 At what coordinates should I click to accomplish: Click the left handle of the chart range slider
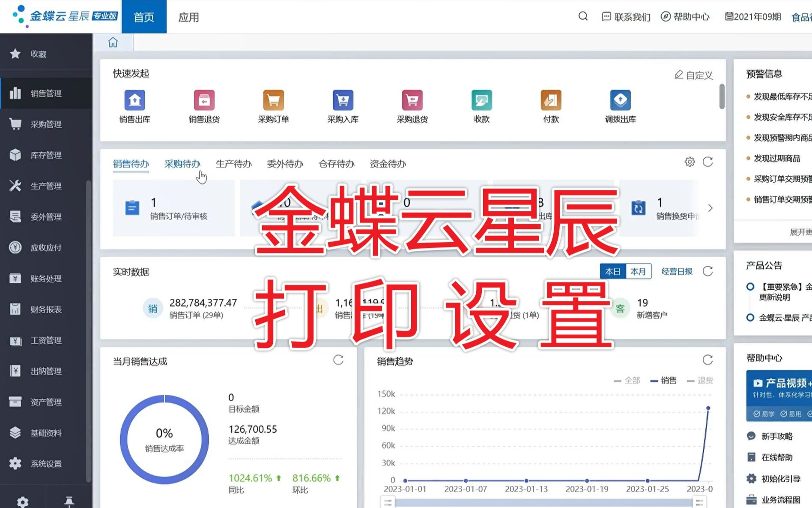tap(388, 502)
